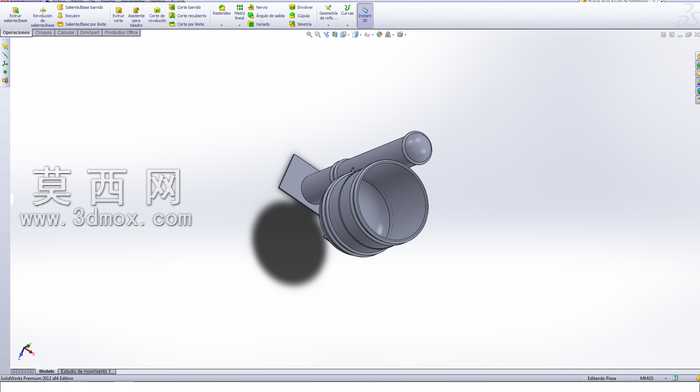700x392 pixels.
Task: Open Asistente para taladro
Action: [136, 17]
